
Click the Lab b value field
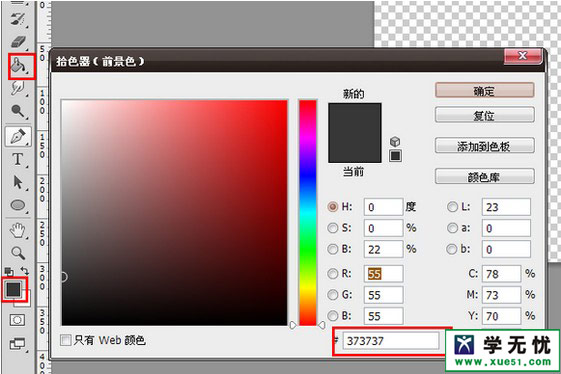(506, 249)
